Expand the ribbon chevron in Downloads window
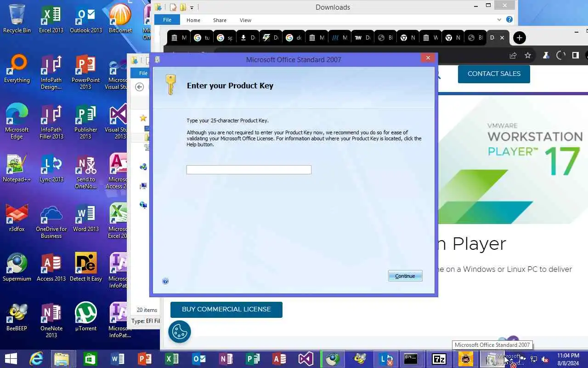 [x=499, y=20]
